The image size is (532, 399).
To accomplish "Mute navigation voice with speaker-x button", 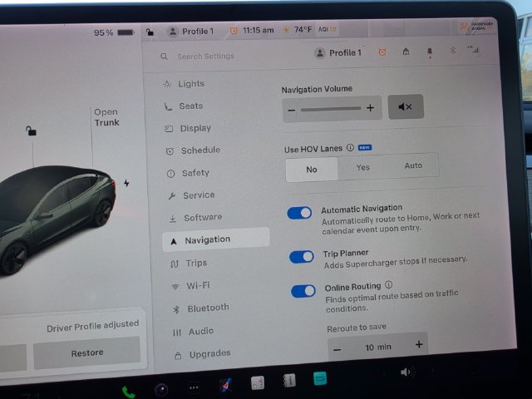I will pos(406,107).
